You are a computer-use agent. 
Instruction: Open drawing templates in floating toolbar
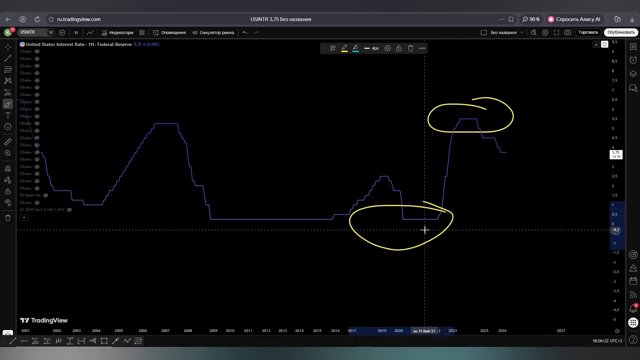pos(333,48)
